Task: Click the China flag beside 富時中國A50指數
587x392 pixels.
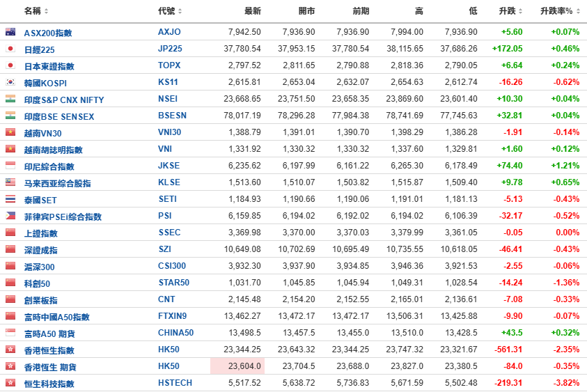Action: [x=10, y=316]
